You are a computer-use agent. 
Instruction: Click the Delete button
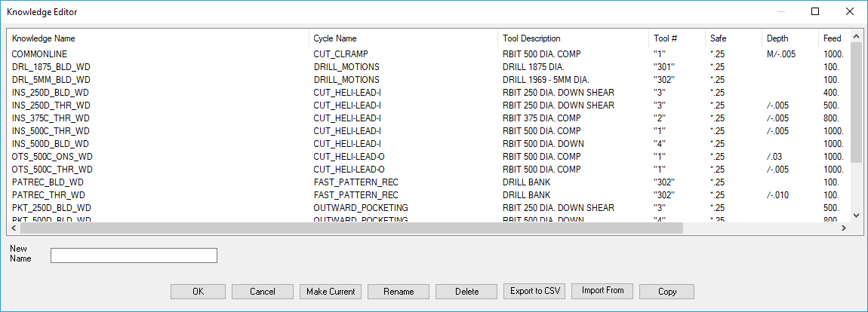[x=467, y=292]
